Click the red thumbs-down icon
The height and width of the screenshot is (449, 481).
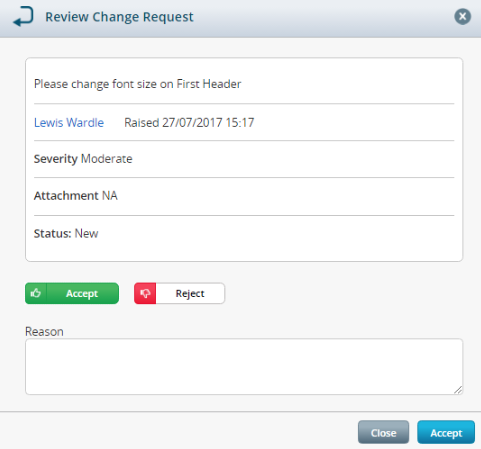pyautogui.click(x=145, y=293)
